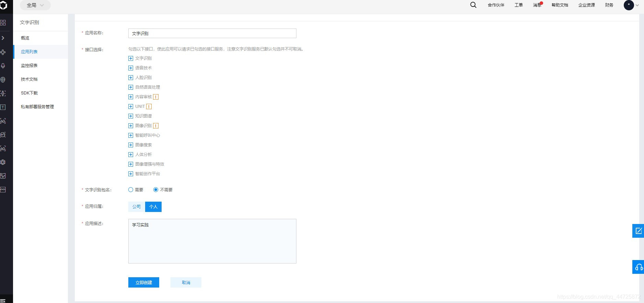Click warning icon beside 图像识别
This screenshot has height=303, width=644.
pyautogui.click(x=156, y=126)
